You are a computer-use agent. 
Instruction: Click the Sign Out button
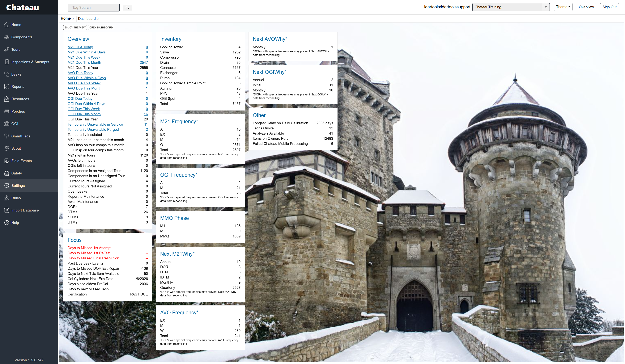(x=609, y=7)
